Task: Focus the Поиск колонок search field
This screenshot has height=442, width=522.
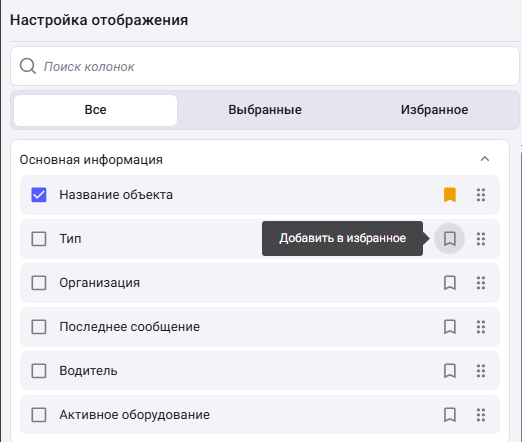Action: coord(265,66)
